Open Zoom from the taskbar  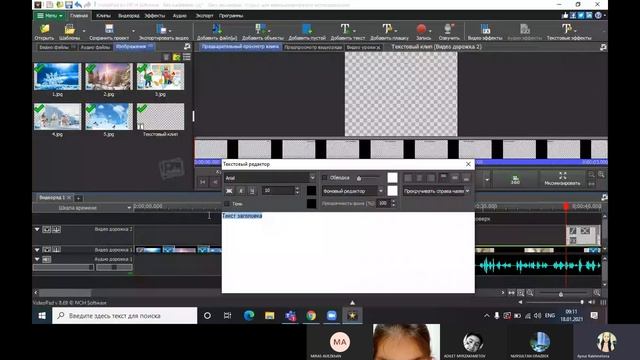[x=331, y=316]
